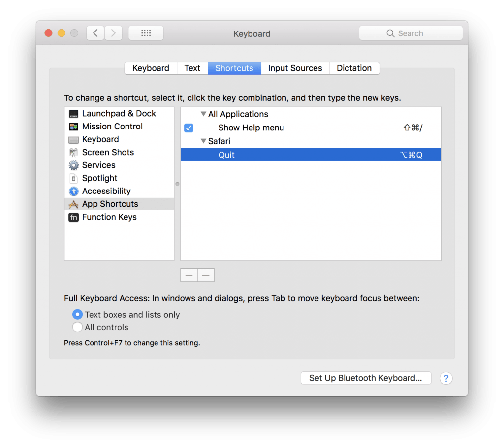Click the All Applications group label

pyautogui.click(x=238, y=114)
